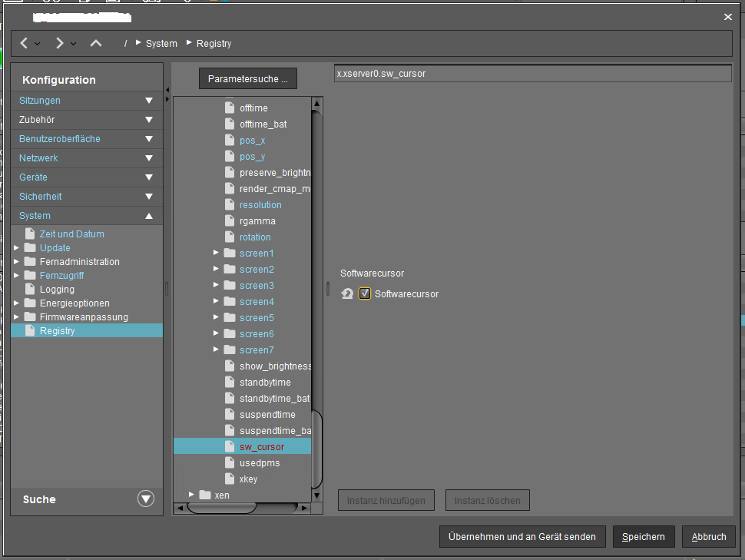
Task: Expand the xen folder node
Action: click(x=192, y=495)
